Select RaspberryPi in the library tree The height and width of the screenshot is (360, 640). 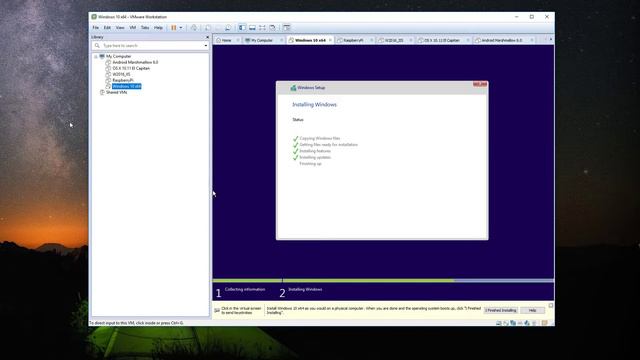(x=122, y=80)
